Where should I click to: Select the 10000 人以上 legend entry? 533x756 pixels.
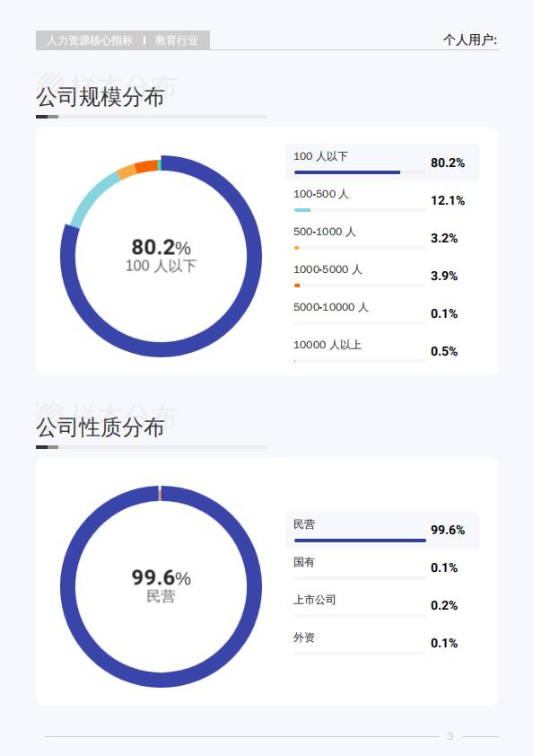[382, 350]
